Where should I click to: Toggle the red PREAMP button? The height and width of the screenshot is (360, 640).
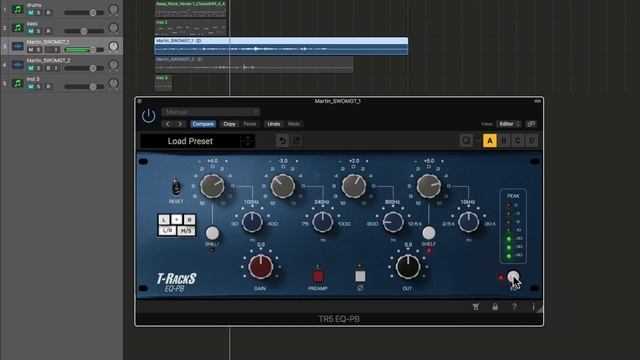coord(318,277)
